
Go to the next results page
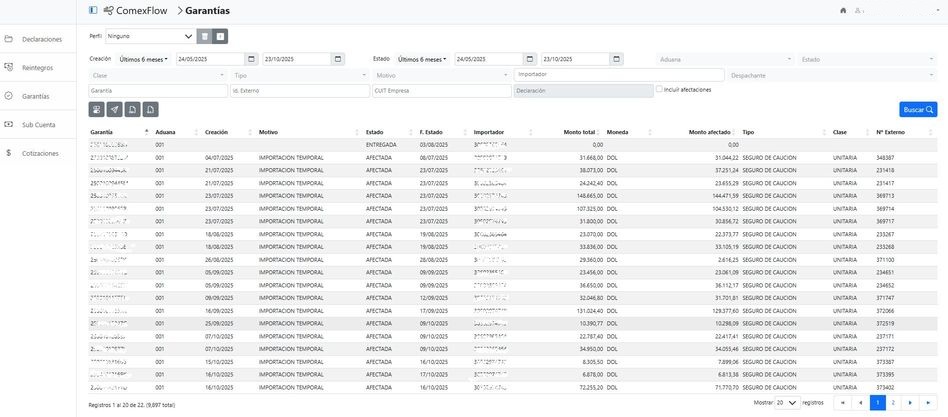[910, 402]
